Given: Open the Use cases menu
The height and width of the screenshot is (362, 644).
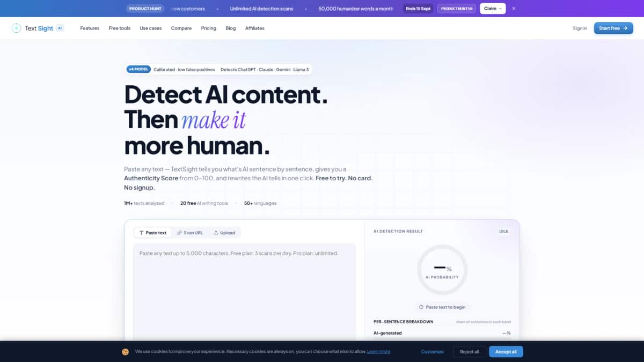Looking at the screenshot, I should coord(151,28).
